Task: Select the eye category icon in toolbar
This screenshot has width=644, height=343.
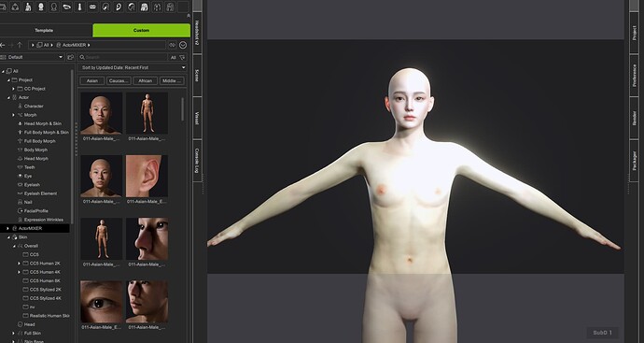Action: 66,7
